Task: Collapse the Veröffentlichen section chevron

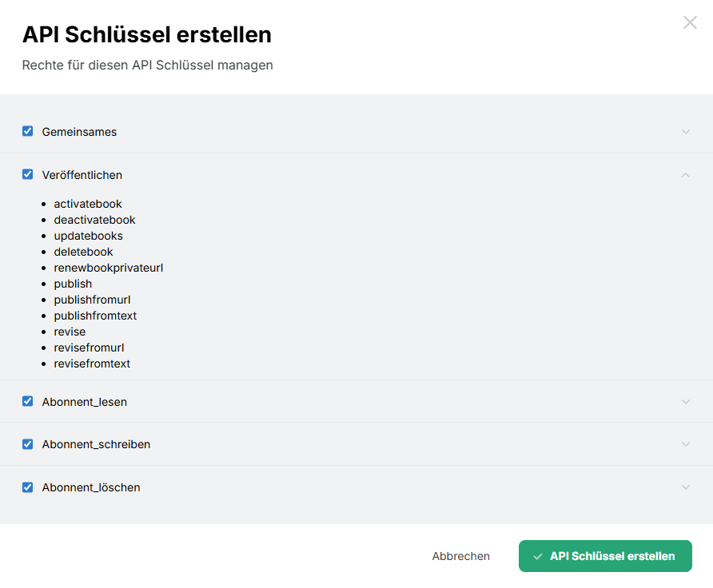Action: point(686,175)
